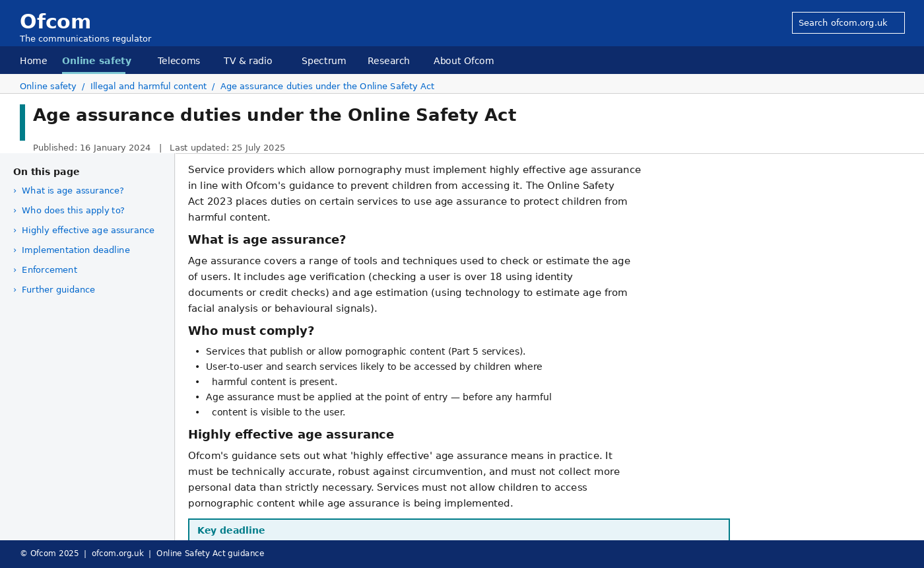The width and height of the screenshot is (924, 568).
Task: Click the On this page sidebar heading
Action: coord(46,172)
